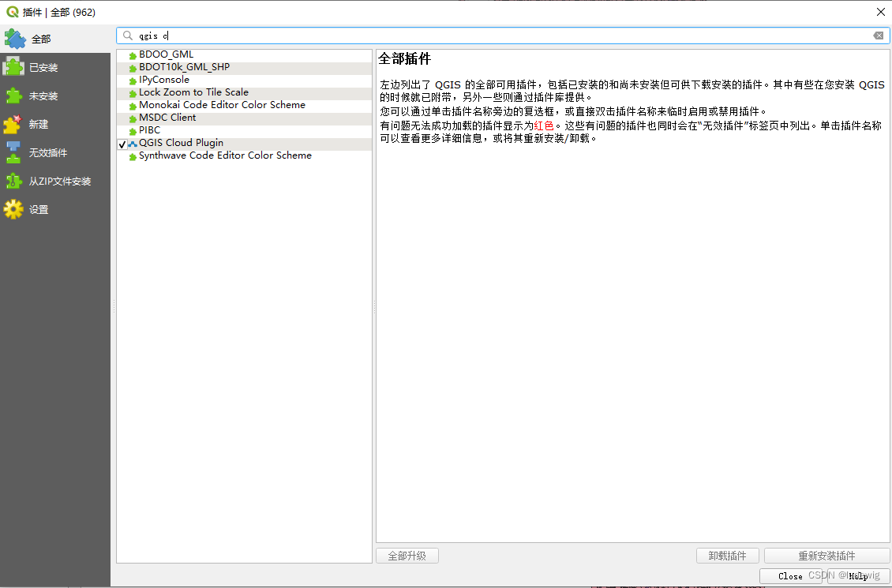Select the PIBC plugin entry
Image resolution: width=892 pixels, height=588 pixels.
150,130
